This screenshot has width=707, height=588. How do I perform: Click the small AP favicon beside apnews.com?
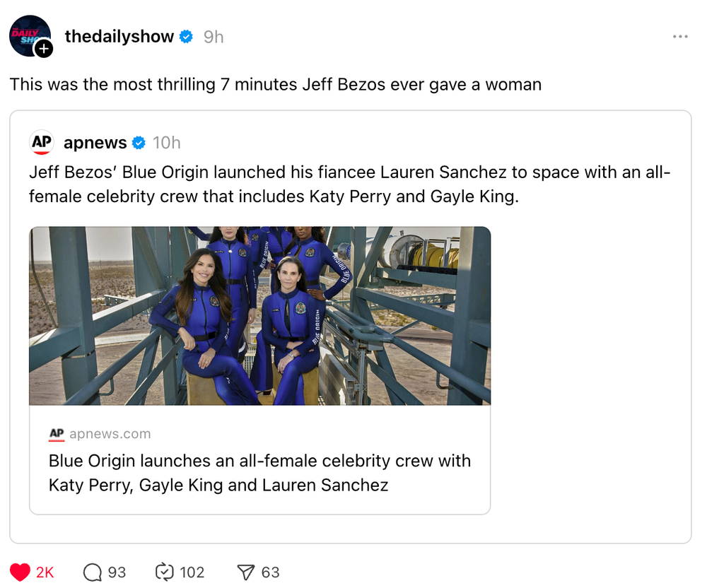pos(57,434)
